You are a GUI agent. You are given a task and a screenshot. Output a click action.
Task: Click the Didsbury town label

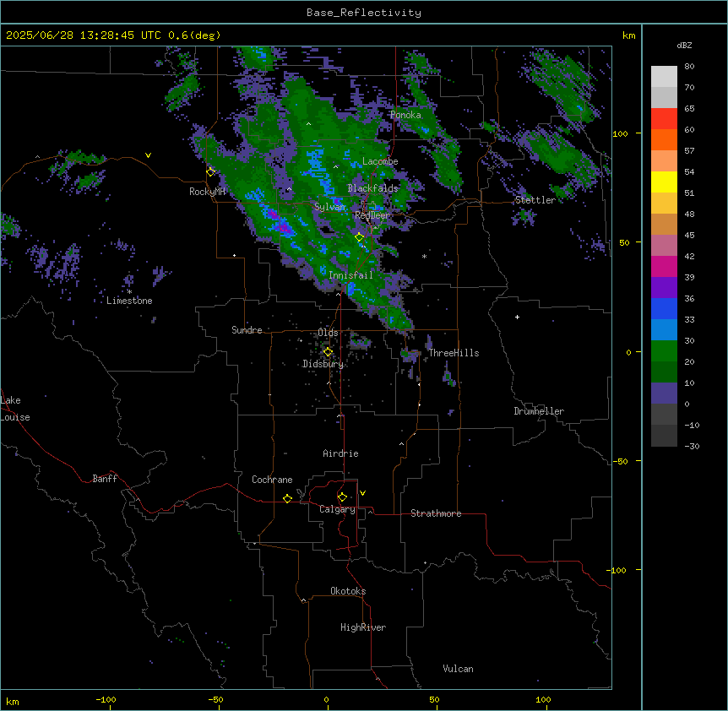point(323,364)
